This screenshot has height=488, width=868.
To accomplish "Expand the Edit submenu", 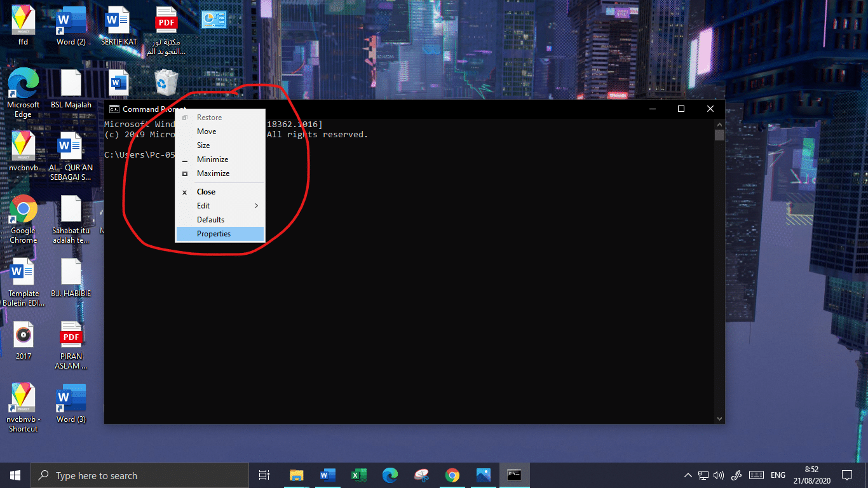I will pyautogui.click(x=220, y=206).
